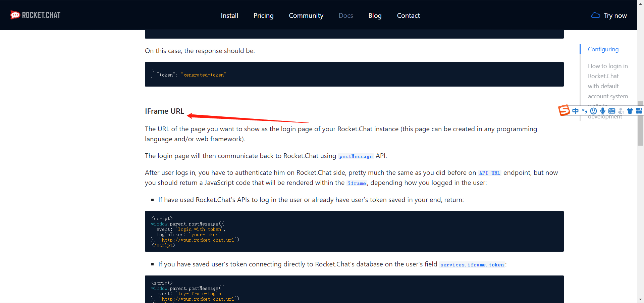The height and width of the screenshot is (303, 644).
Task: Open the Sogou soft keyboard
Action: tap(612, 111)
